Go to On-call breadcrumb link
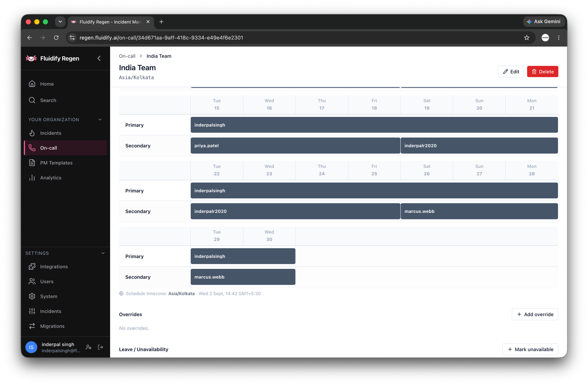 pos(127,56)
